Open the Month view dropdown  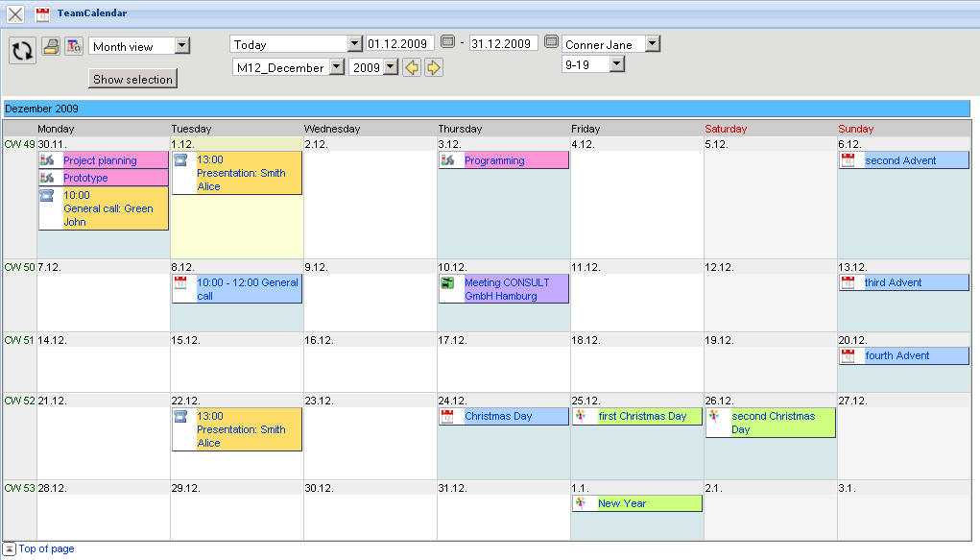click(182, 45)
